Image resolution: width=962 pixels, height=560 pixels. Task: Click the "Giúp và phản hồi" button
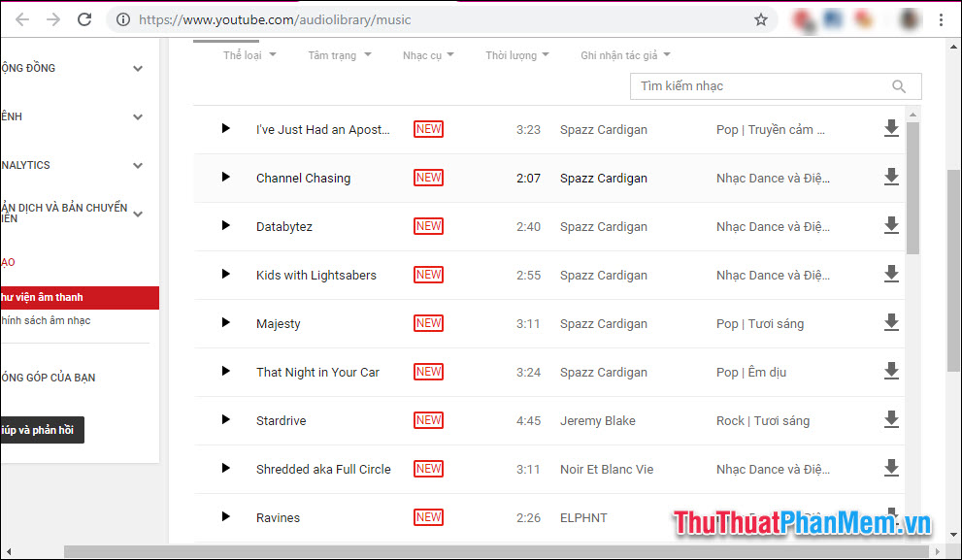pyautogui.click(x=42, y=429)
